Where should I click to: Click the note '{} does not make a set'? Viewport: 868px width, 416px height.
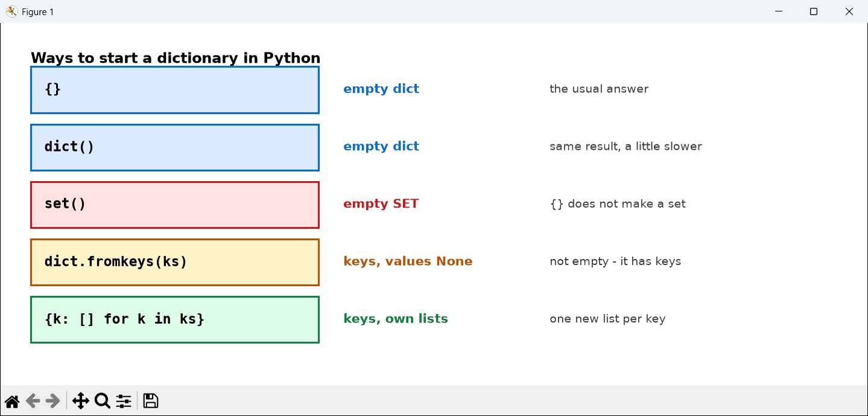point(618,203)
